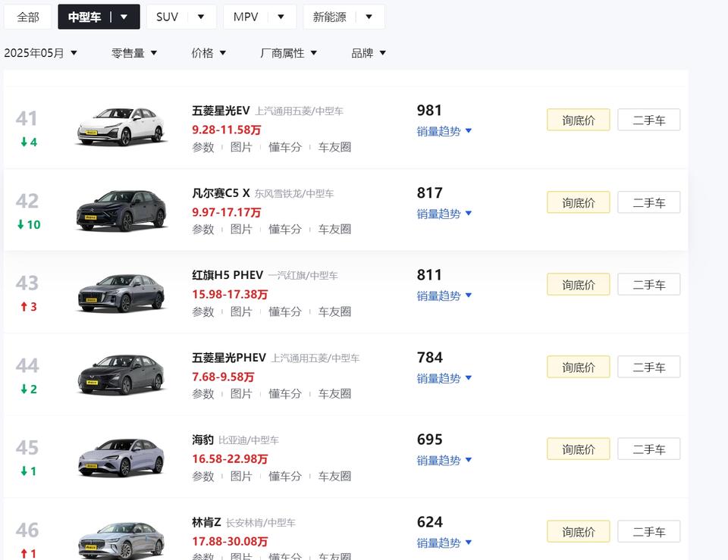Viewport: 728px width, 560px height.
Task: Click 二手车 for 五菱星光PHEV
Action: click(x=649, y=367)
